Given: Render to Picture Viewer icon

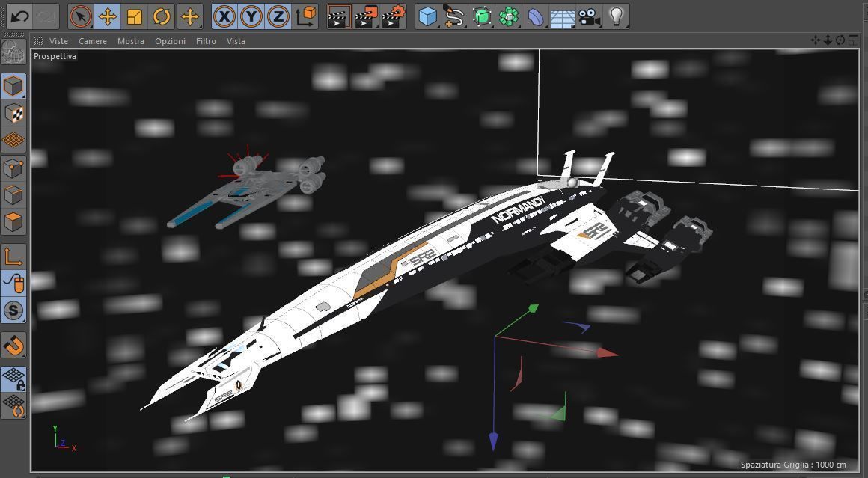Looking at the screenshot, I should [x=366, y=16].
